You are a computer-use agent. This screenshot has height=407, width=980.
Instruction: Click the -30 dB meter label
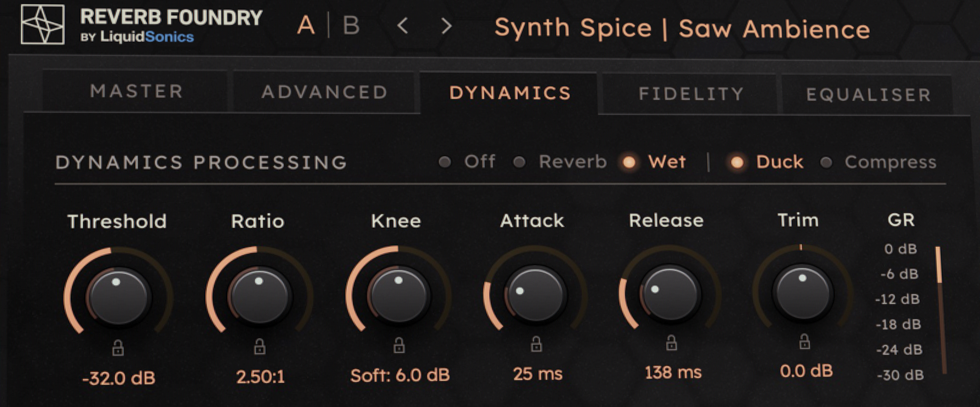point(900,375)
